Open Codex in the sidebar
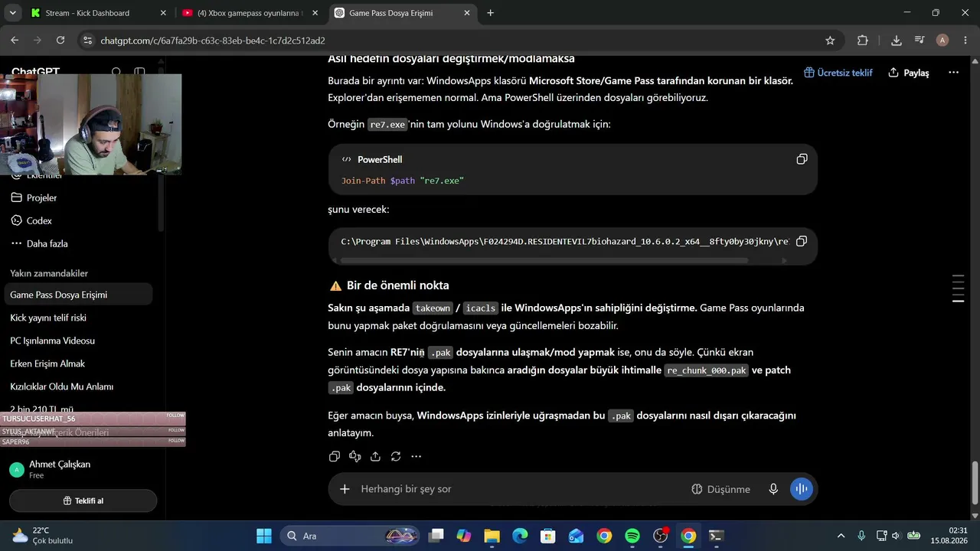The height and width of the screenshot is (551, 980). point(39,220)
